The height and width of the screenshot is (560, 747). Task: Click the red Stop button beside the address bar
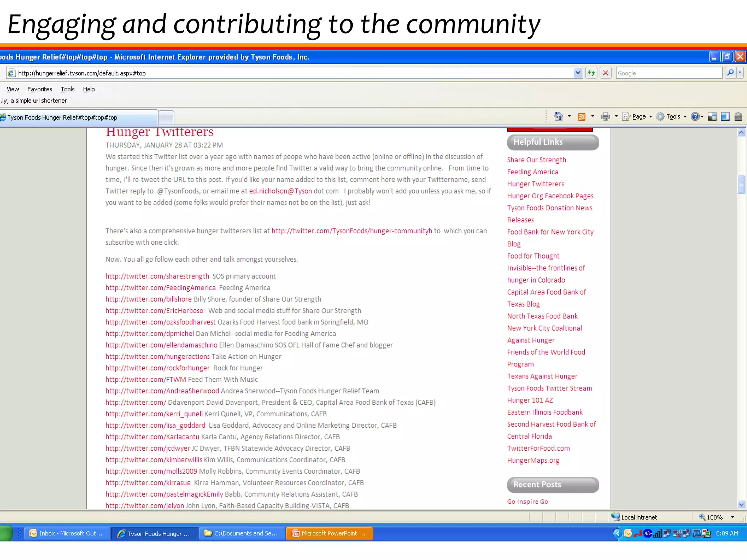(x=605, y=73)
